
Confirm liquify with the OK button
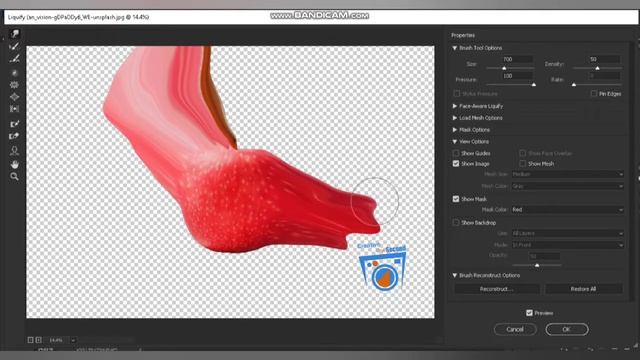coord(567,329)
